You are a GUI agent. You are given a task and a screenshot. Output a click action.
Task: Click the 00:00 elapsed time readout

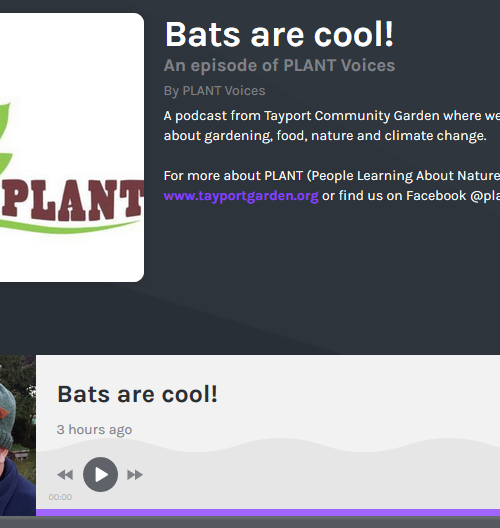pos(60,497)
